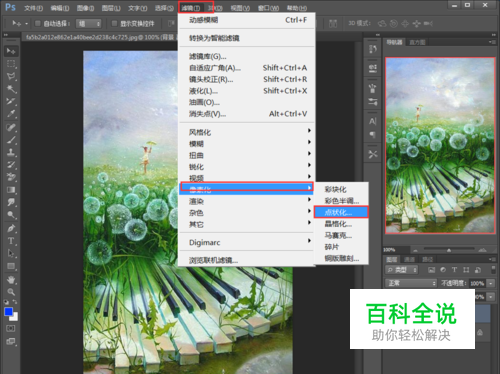Viewport: 500px width, 374px height.
Task: Open the layer filter 类型 dropdown
Action: pyautogui.click(x=402, y=270)
